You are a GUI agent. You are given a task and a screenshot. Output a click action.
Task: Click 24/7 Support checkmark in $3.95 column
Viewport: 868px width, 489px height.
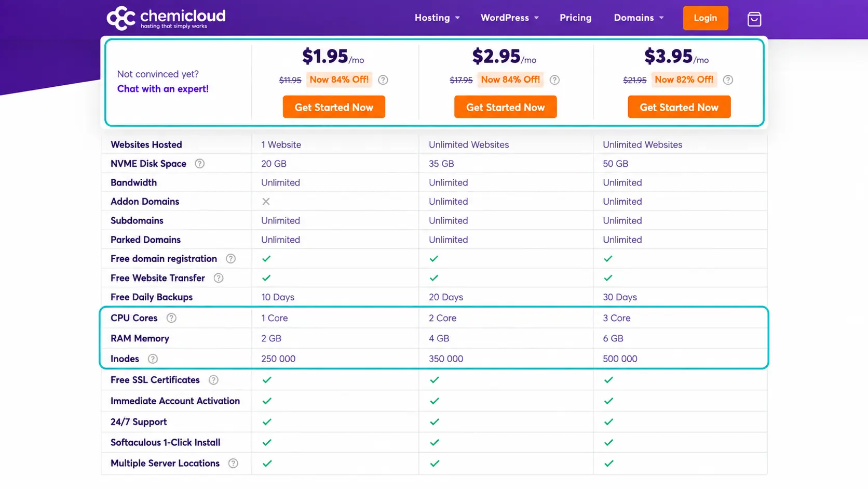coord(608,422)
